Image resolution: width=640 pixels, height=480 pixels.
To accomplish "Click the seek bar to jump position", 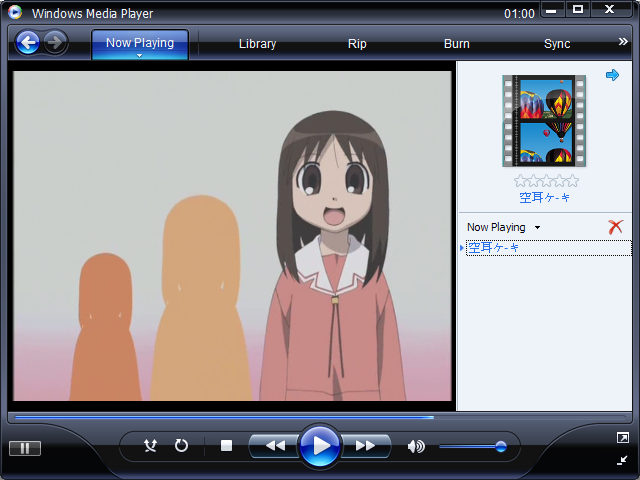I will click(320, 418).
